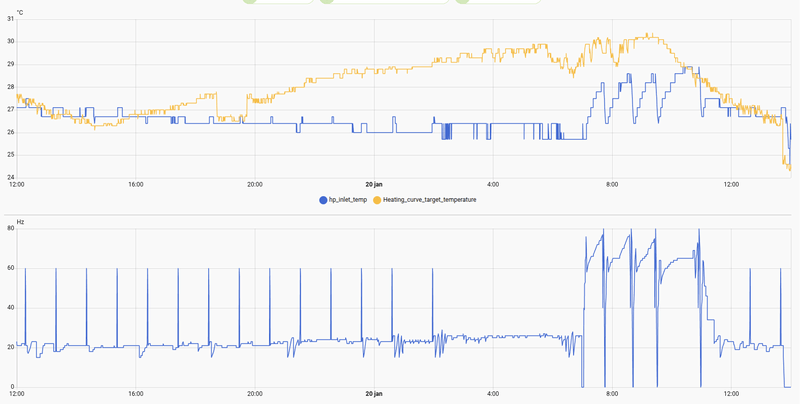The width and height of the screenshot is (800, 404).
Task: Select the 28 value on temperature axis
Action: [11, 87]
